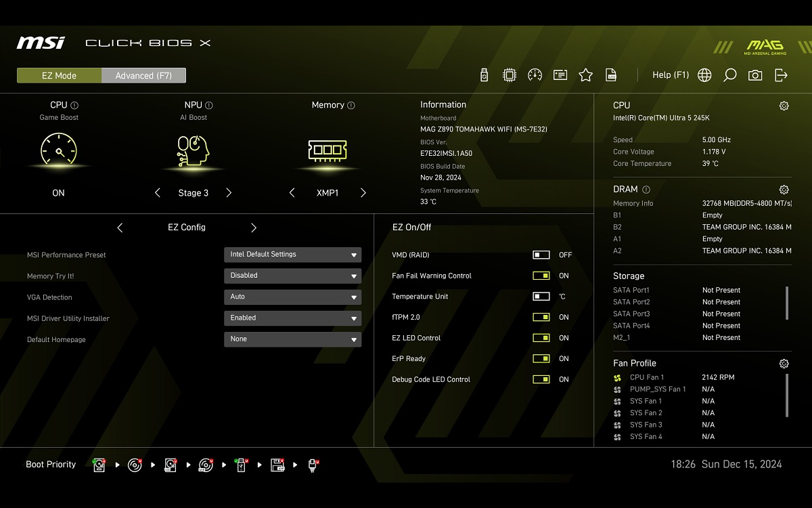Open Fan Profile settings gear

pos(784,364)
